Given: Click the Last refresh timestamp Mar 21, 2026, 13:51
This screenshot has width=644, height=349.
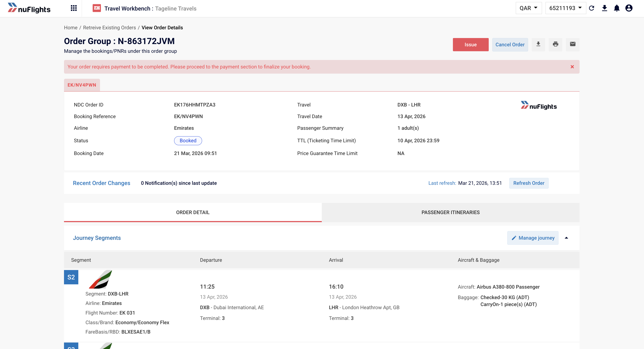Looking at the screenshot, I should pyautogui.click(x=480, y=183).
